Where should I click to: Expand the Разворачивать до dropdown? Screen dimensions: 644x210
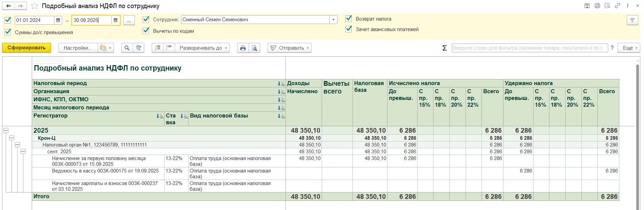pyautogui.click(x=202, y=48)
